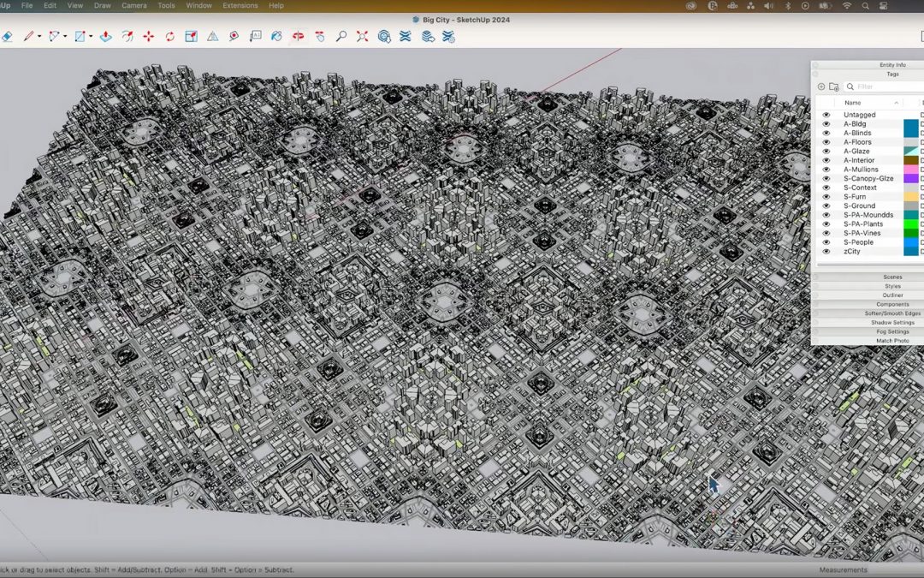Select the Text label tool

(255, 37)
